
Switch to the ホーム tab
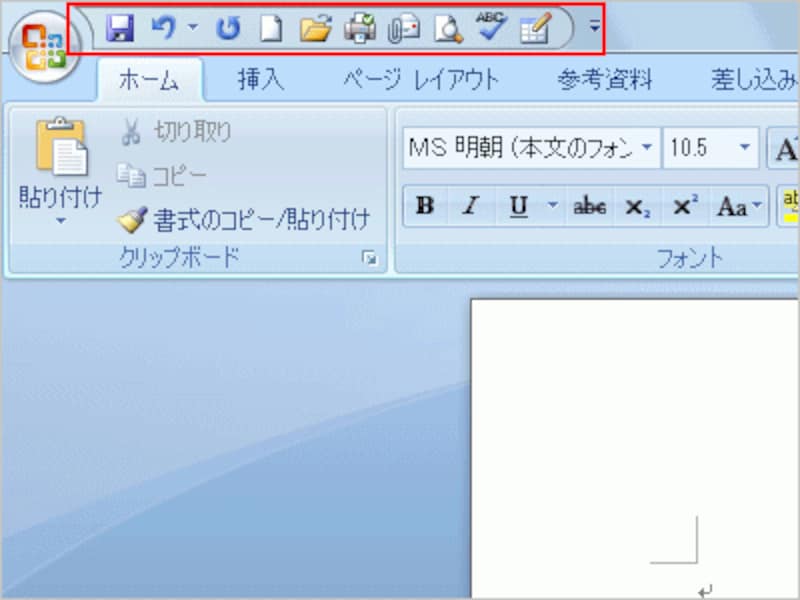click(x=149, y=81)
